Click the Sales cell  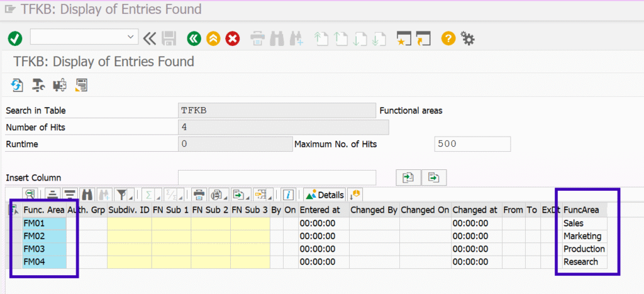[x=585, y=223]
